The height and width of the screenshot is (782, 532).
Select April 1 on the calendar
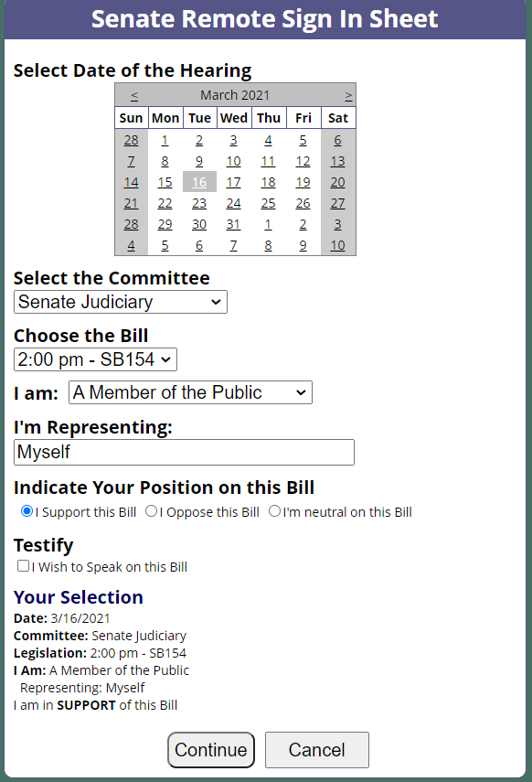(x=268, y=223)
